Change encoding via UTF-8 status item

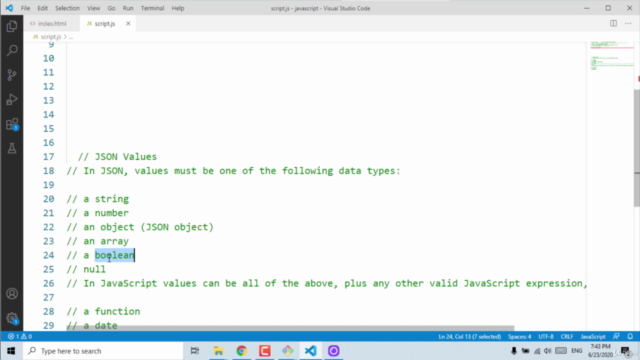point(546,337)
